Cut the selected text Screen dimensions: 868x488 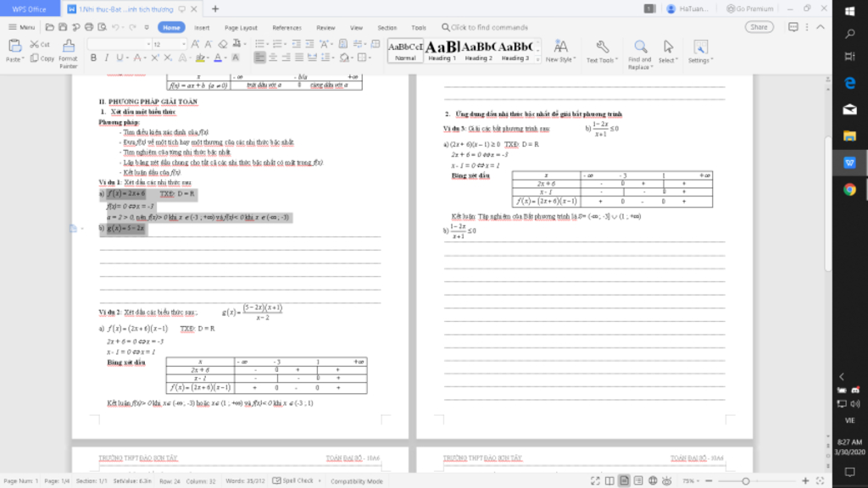[40, 44]
